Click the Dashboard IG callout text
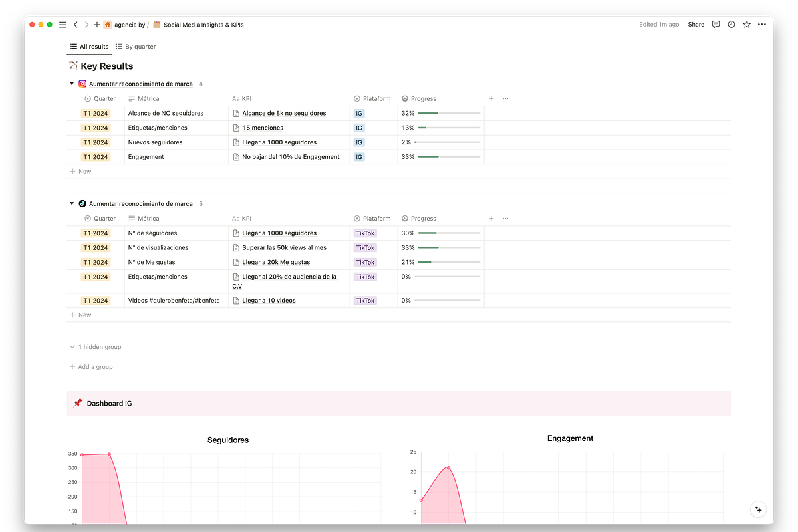Screen dimensions: 798x532 click(110, 404)
